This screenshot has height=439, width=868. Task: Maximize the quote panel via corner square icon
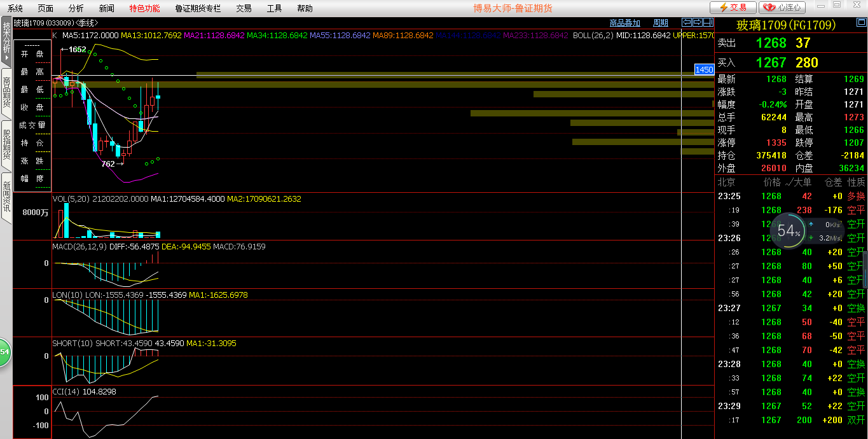pos(860,24)
